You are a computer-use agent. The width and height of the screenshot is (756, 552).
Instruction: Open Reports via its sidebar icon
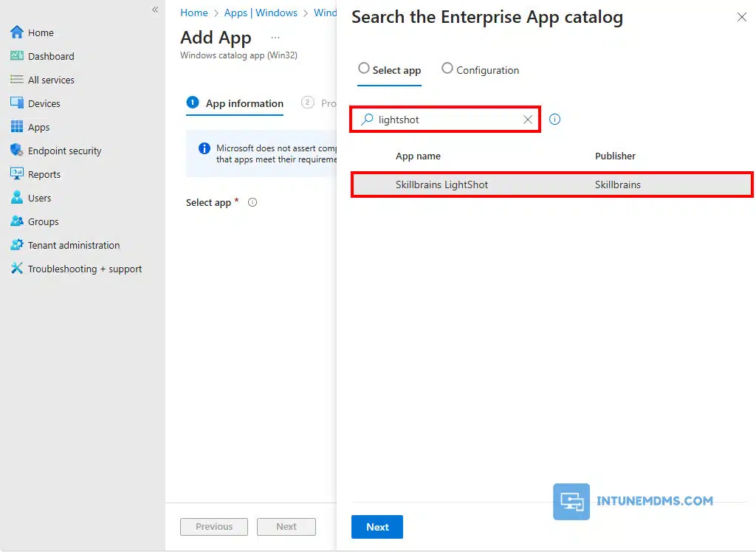16,174
